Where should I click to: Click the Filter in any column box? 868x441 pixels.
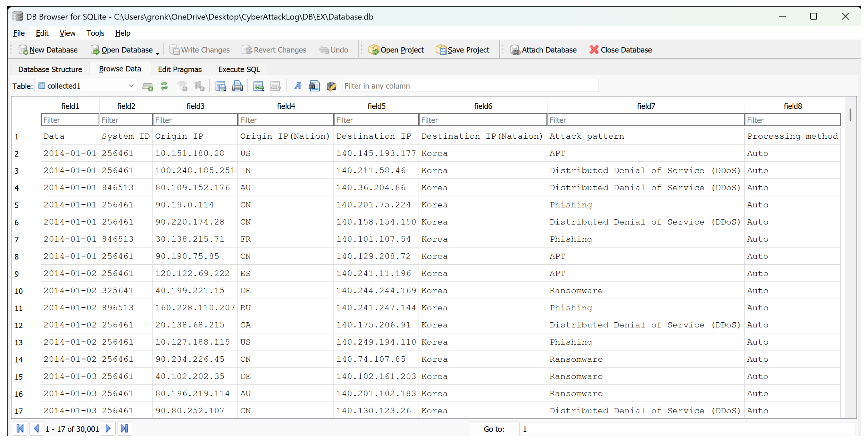point(470,86)
